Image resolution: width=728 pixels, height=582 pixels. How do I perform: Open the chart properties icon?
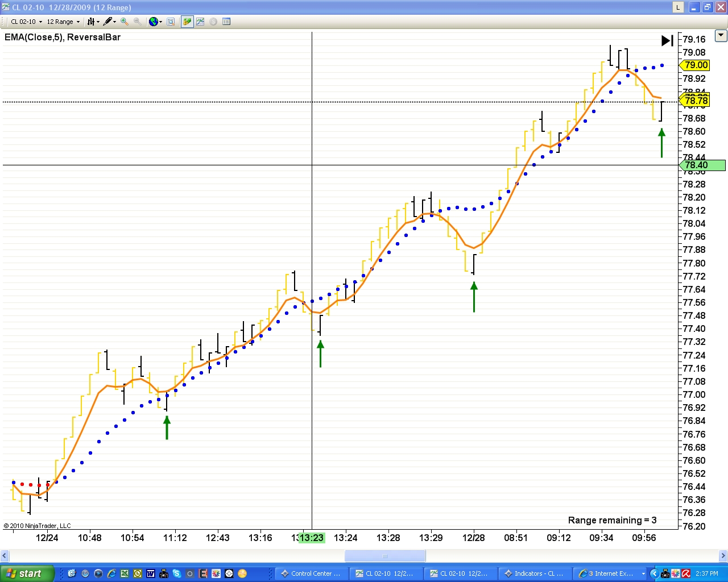(x=226, y=22)
